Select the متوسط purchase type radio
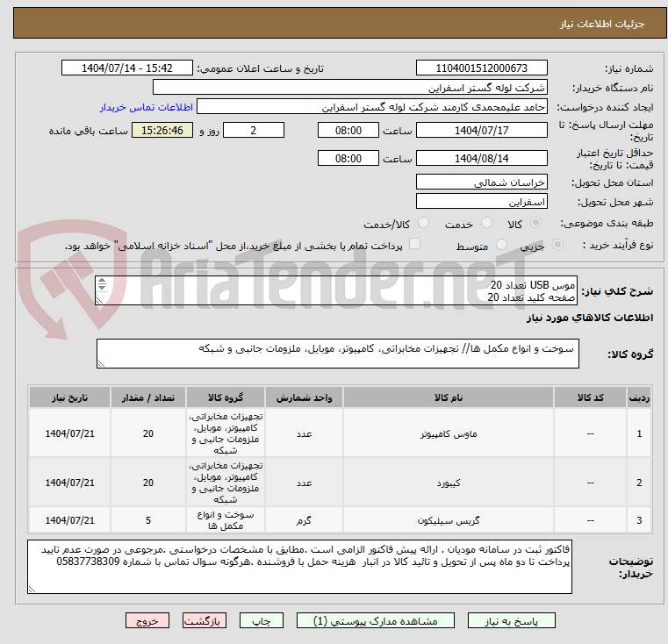Image resolution: width=668 pixels, height=644 pixels. [x=501, y=245]
